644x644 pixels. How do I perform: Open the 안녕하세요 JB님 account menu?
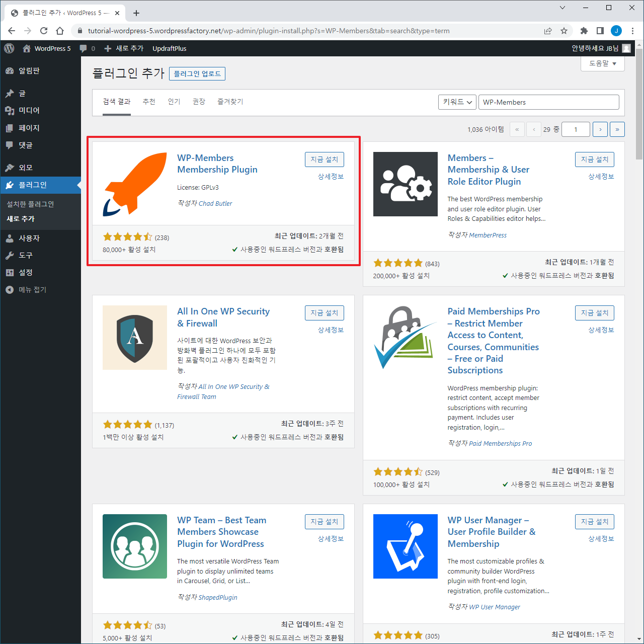tap(601, 48)
